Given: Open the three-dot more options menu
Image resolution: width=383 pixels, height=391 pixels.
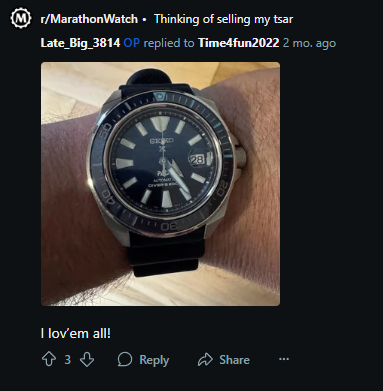Looking at the screenshot, I should click(284, 359).
